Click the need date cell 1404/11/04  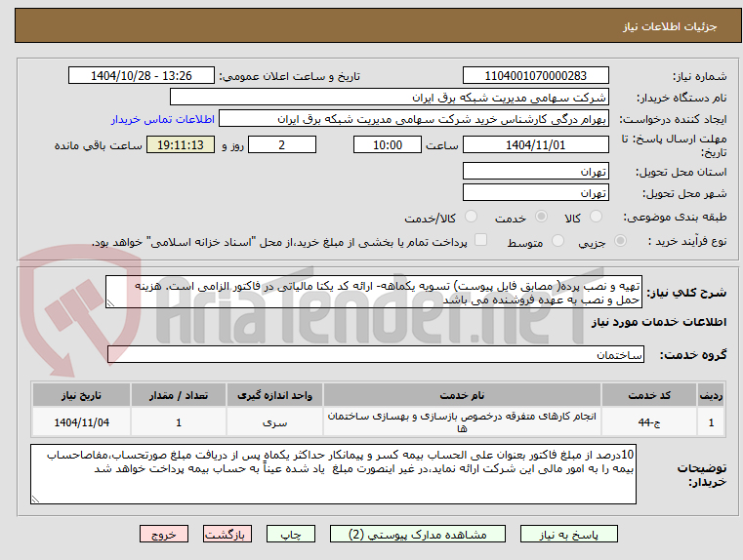(81, 421)
